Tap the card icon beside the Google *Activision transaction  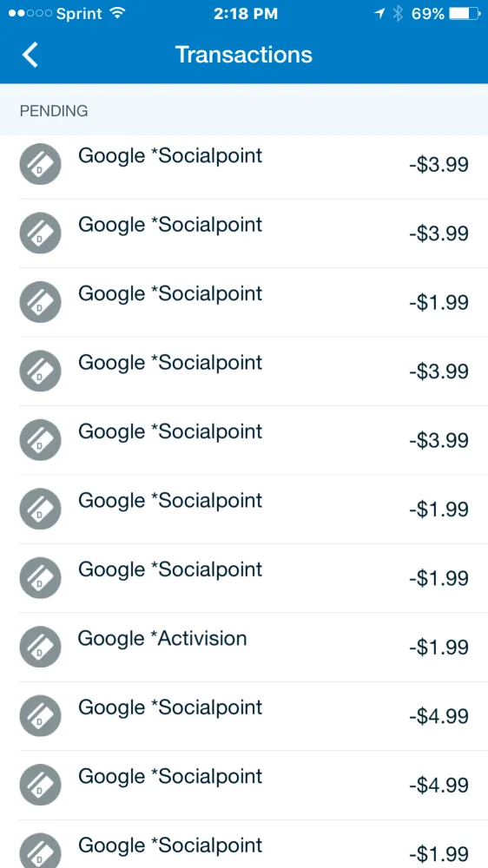[41, 647]
